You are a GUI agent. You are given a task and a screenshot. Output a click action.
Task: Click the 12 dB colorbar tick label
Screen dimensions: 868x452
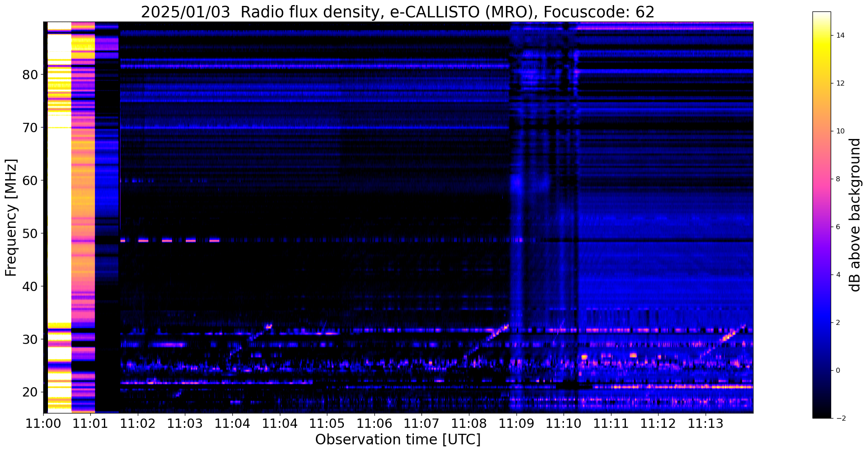click(840, 83)
